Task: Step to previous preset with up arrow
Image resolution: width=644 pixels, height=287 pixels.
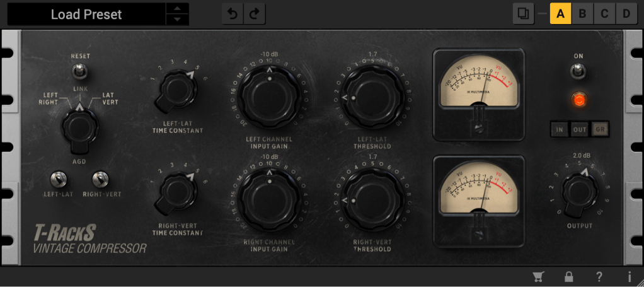Action: tap(179, 9)
